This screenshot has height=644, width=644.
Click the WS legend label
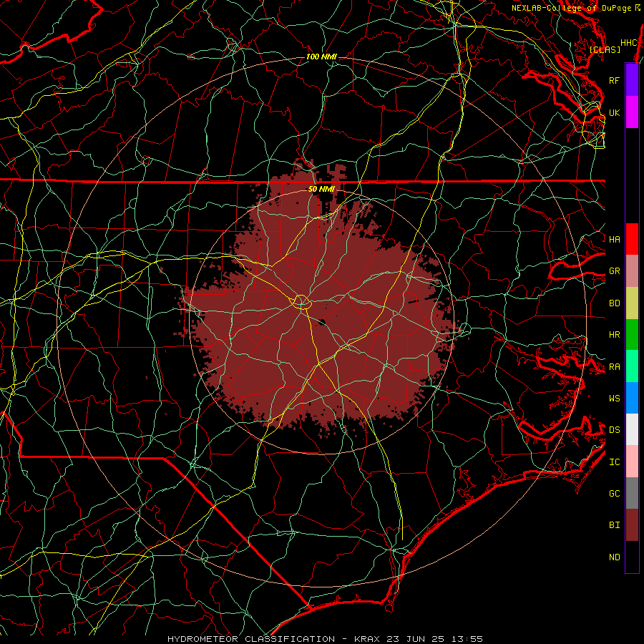tap(614, 399)
